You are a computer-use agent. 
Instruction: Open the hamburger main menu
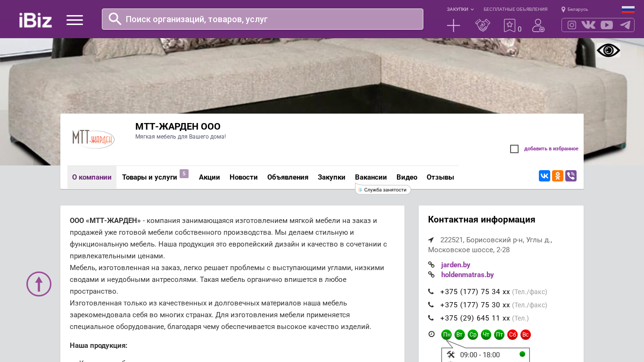pos(74,20)
